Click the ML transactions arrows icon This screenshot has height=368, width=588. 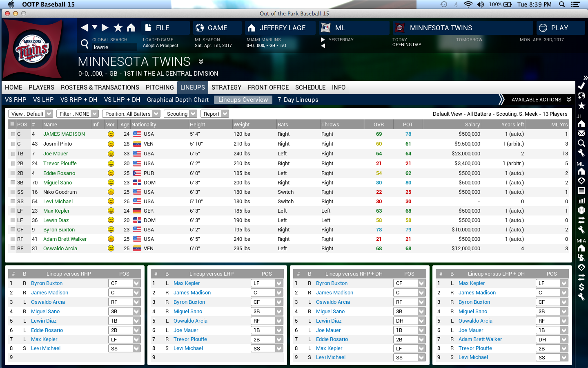(x=581, y=220)
